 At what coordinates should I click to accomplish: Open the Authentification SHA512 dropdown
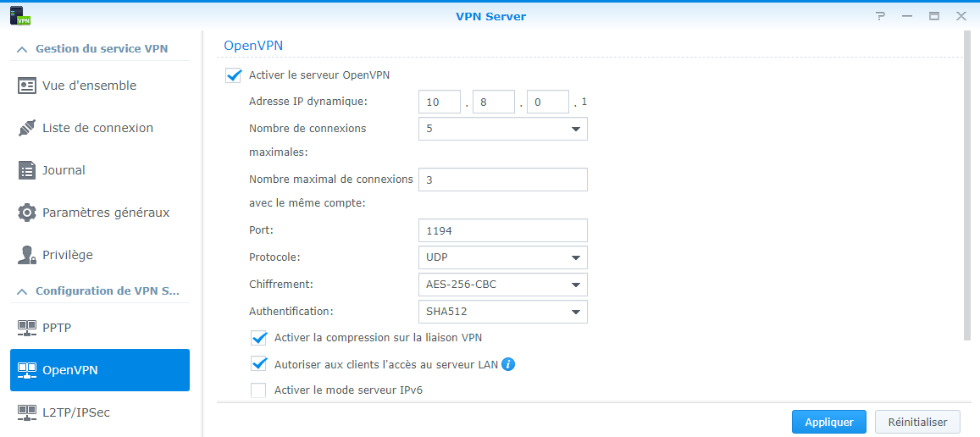coord(503,312)
